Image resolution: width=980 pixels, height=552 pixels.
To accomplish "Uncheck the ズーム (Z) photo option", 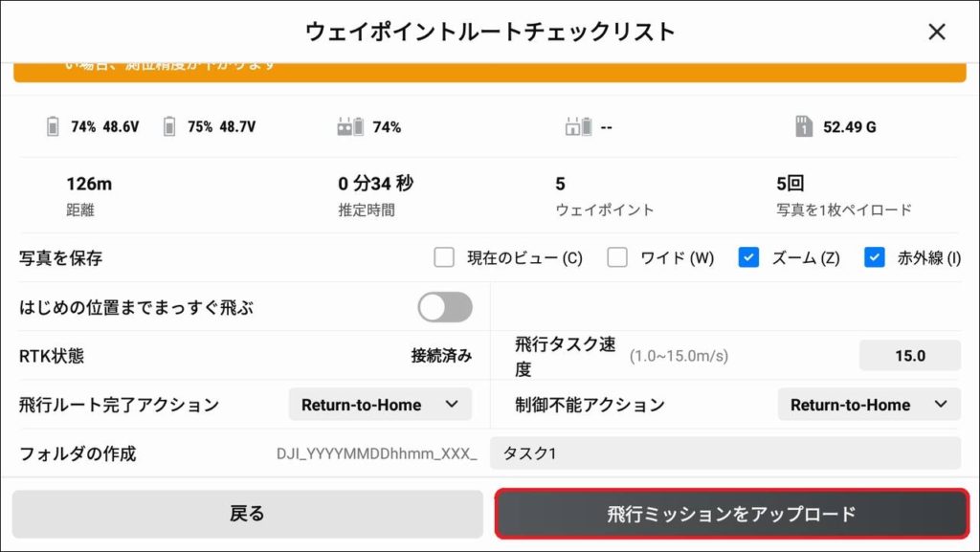I will [749, 257].
